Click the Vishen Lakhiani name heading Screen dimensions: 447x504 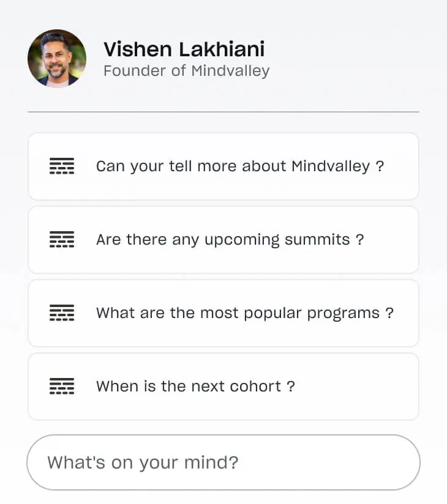pos(184,49)
